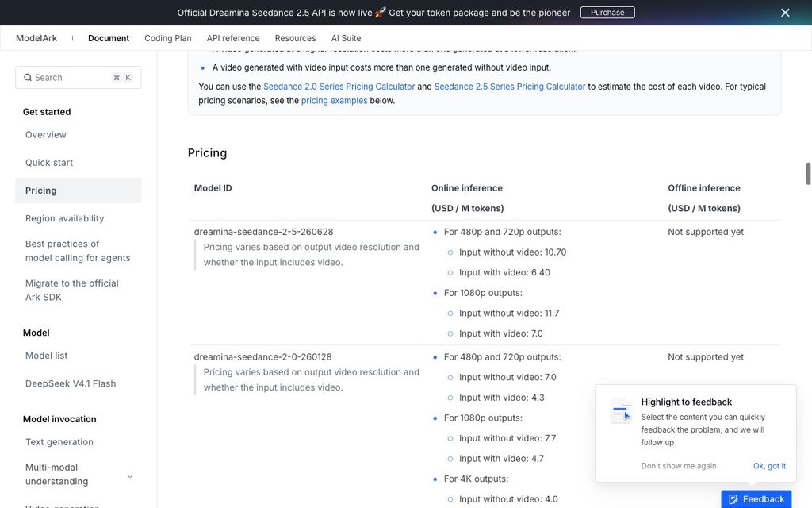Open the ModelArk home link
Image resolution: width=812 pixels, height=508 pixels.
pos(36,38)
